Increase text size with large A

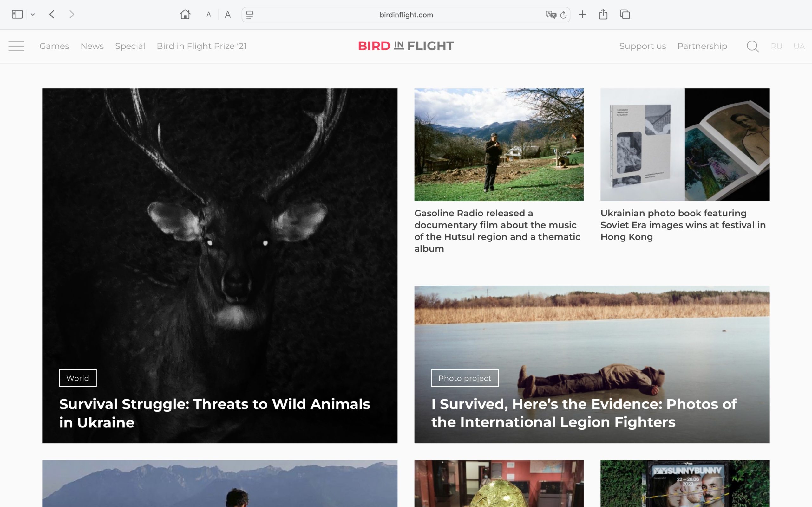(x=227, y=15)
